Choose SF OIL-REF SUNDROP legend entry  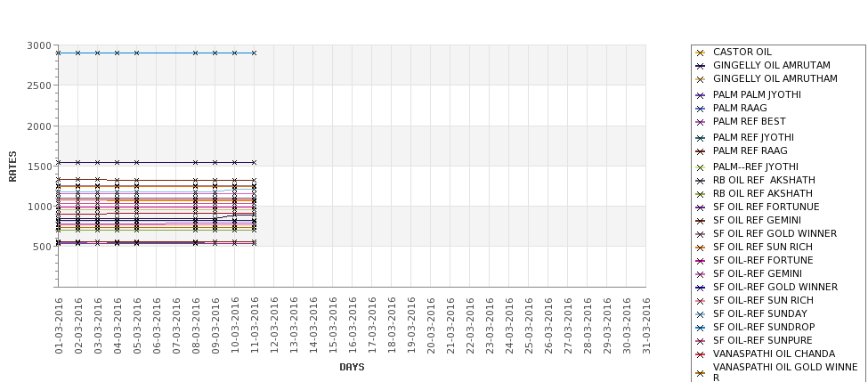(764, 327)
